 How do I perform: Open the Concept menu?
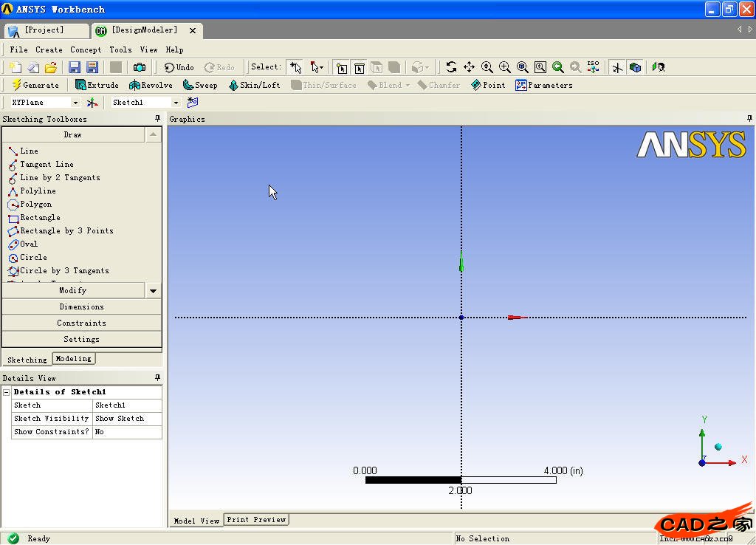86,49
